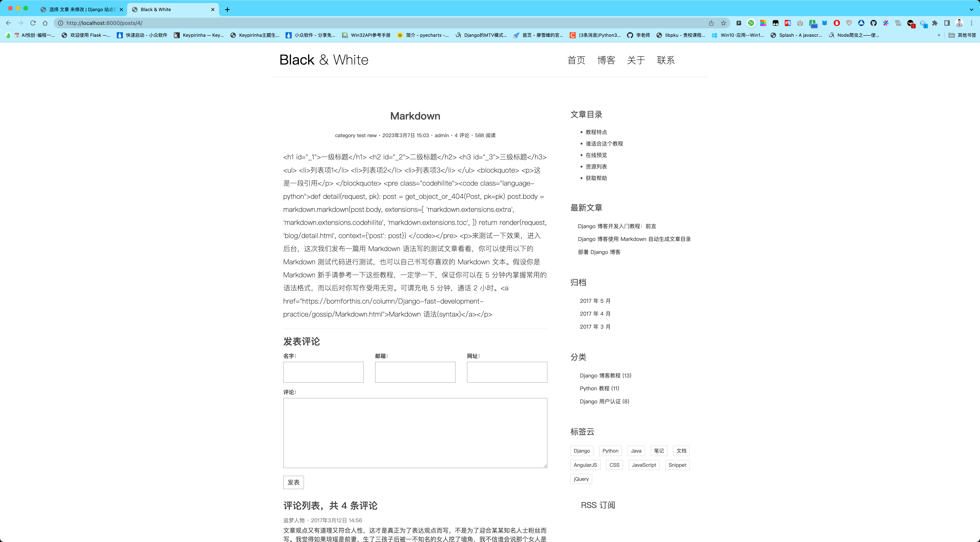Open the green N extension icon
The image size is (980, 542).
[751, 23]
